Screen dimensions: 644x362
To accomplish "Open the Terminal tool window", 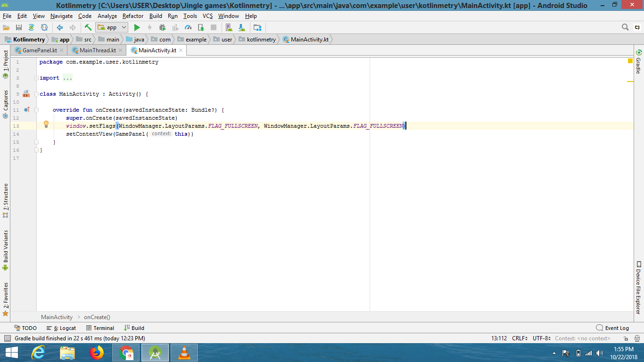I will (x=100, y=328).
